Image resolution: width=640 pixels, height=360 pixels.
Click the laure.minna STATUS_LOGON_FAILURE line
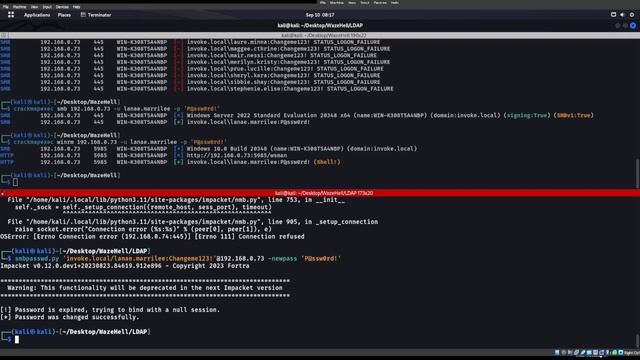tap(190, 42)
